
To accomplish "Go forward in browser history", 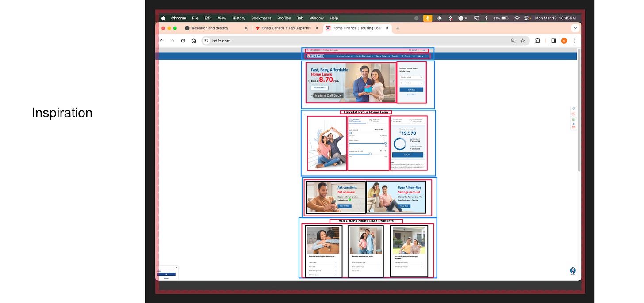I will [x=172, y=41].
